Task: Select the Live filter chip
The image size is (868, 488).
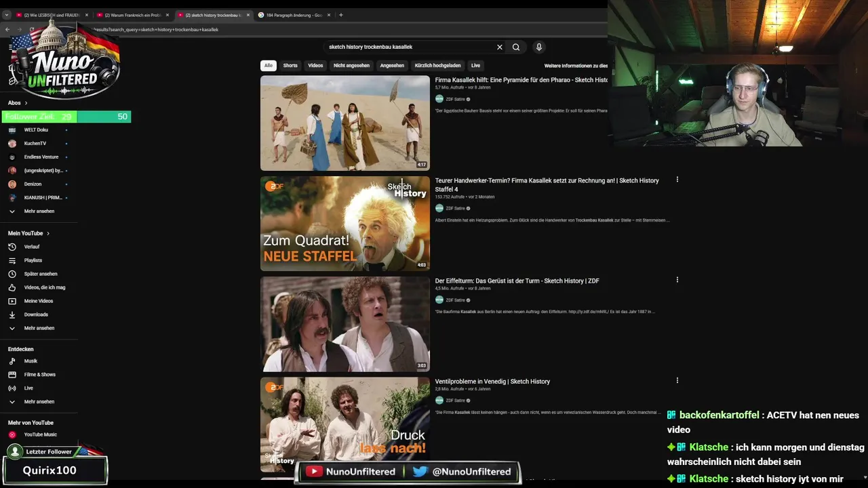Action: click(475, 66)
